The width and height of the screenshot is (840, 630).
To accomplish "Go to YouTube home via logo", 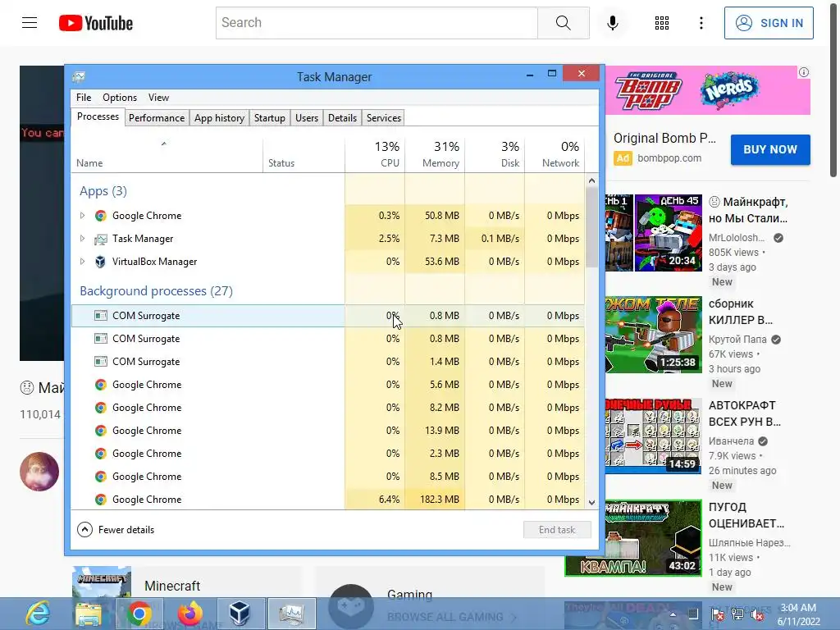I will click(96, 23).
